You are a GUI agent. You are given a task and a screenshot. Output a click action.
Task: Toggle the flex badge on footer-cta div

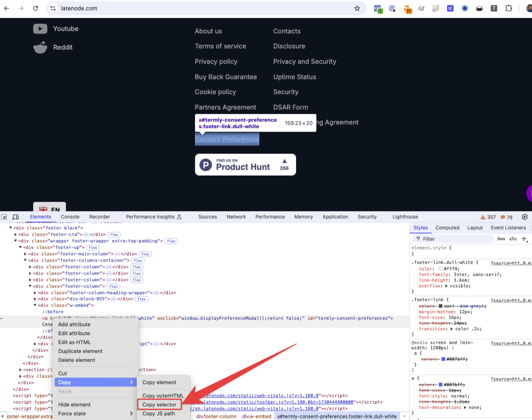[114, 235]
